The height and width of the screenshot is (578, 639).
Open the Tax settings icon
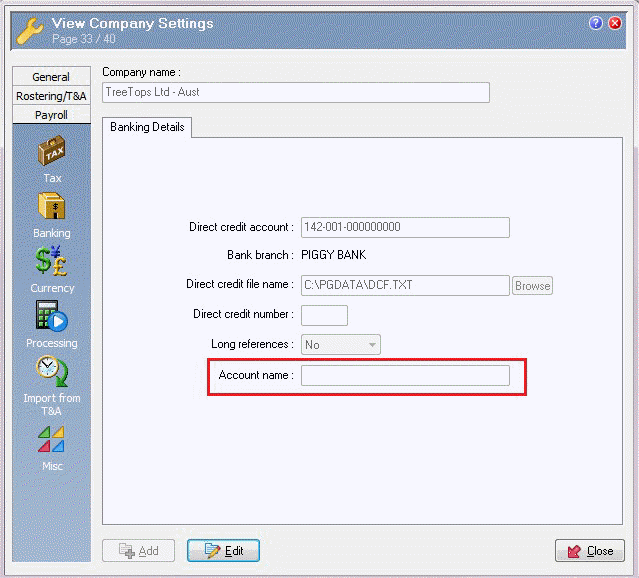point(52,151)
